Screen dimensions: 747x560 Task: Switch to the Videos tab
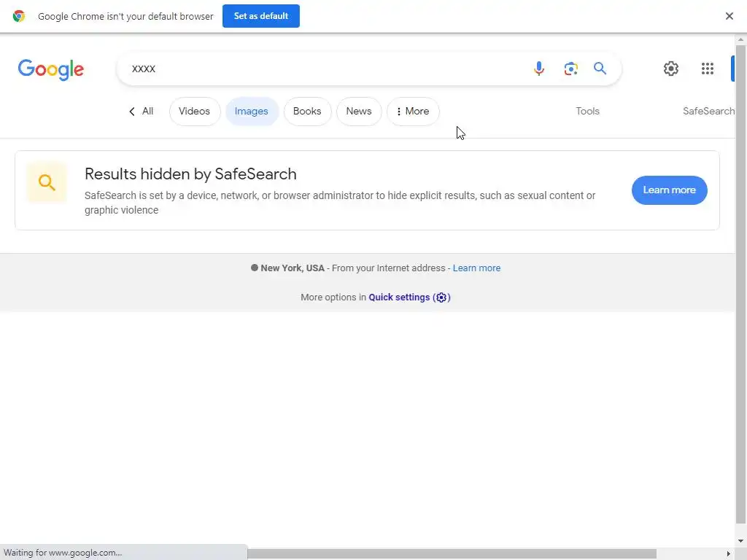tap(194, 112)
